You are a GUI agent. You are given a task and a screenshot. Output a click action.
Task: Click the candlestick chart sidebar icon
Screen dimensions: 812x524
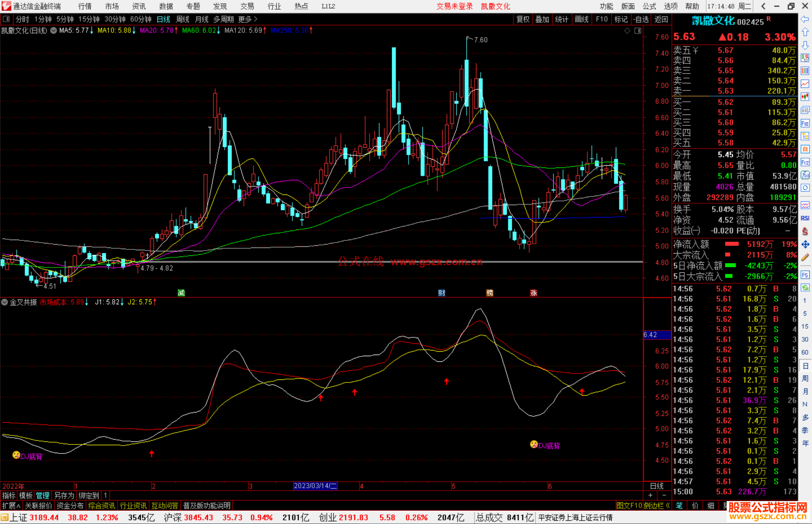pyautogui.click(x=805, y=97)
